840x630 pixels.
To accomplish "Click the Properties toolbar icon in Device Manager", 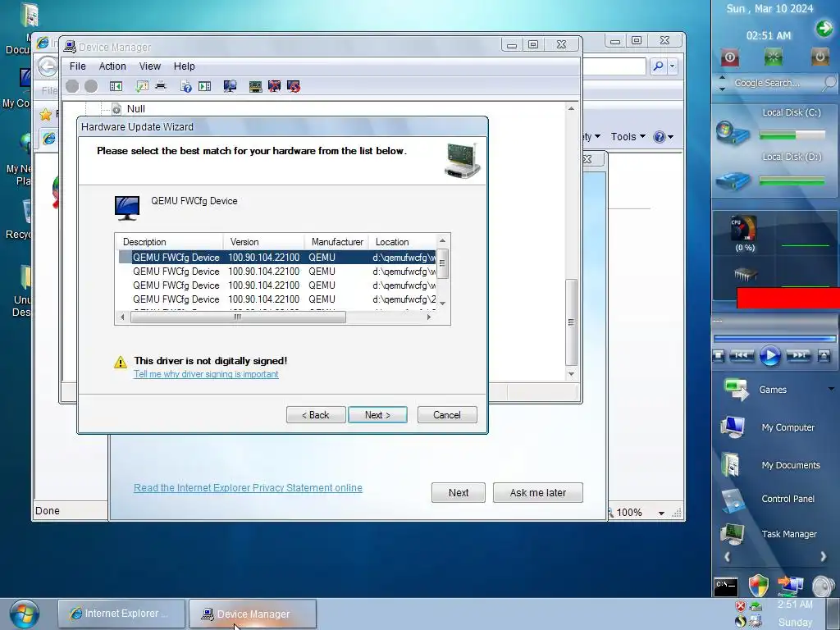I will (142, 86).
